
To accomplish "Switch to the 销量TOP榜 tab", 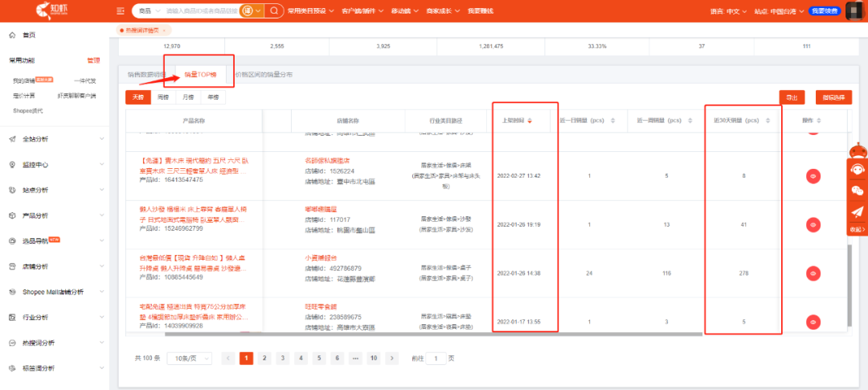I will click(199, 74).
